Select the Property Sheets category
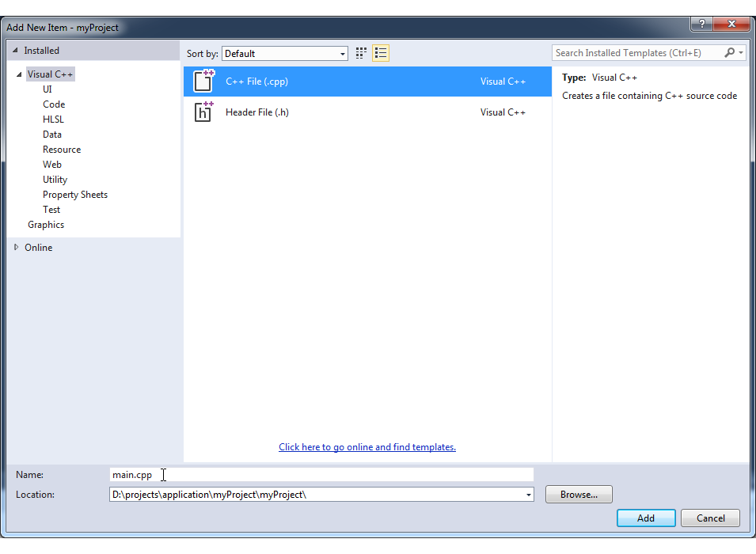The width and height of the screenshot is (756, 554). click(75, 195)
